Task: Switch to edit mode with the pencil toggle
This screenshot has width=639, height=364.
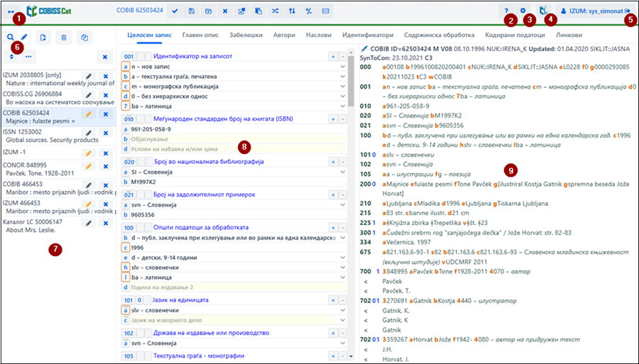Action: [x=24, y=38]
